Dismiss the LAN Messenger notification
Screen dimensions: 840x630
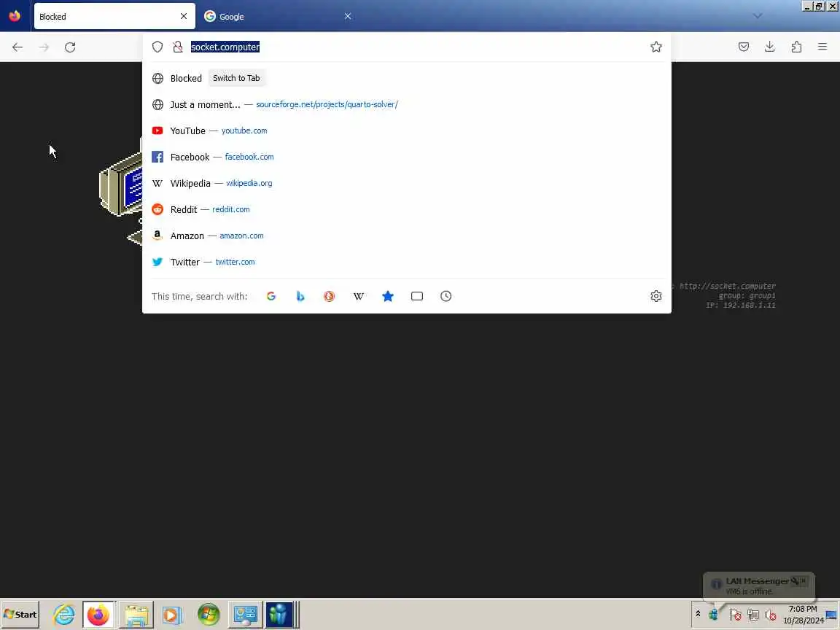803,580
